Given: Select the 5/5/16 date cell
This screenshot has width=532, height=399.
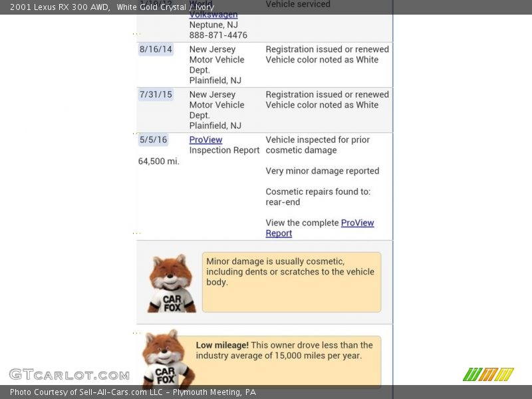Looking at the screenshot, I should 154,140.
